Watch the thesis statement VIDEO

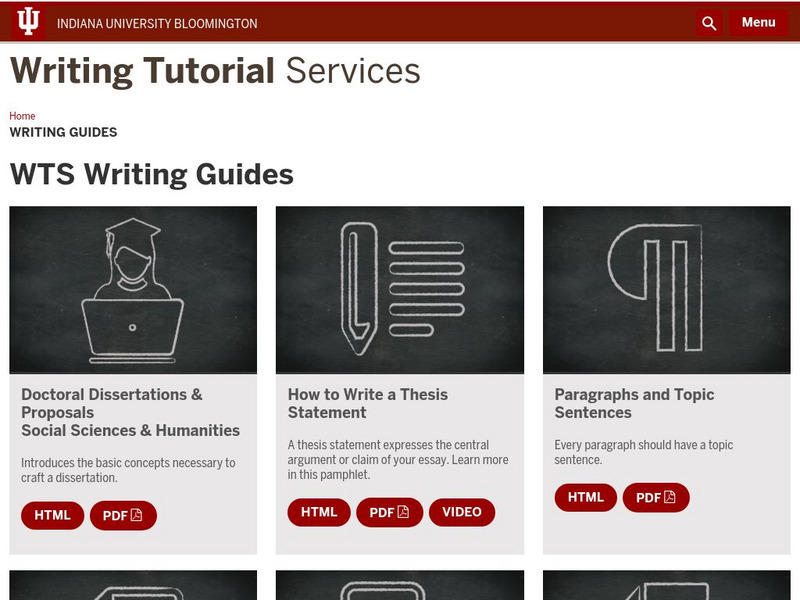(462, 511)
